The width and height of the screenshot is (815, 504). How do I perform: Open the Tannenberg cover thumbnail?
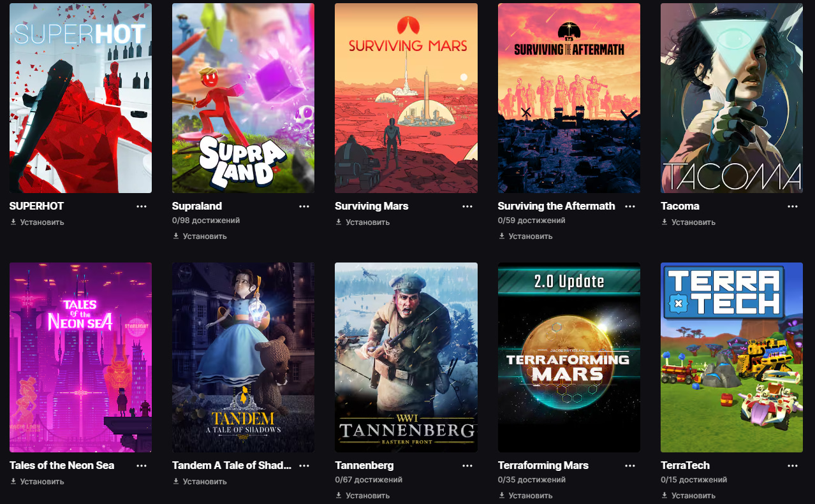(x=406, y=357)
